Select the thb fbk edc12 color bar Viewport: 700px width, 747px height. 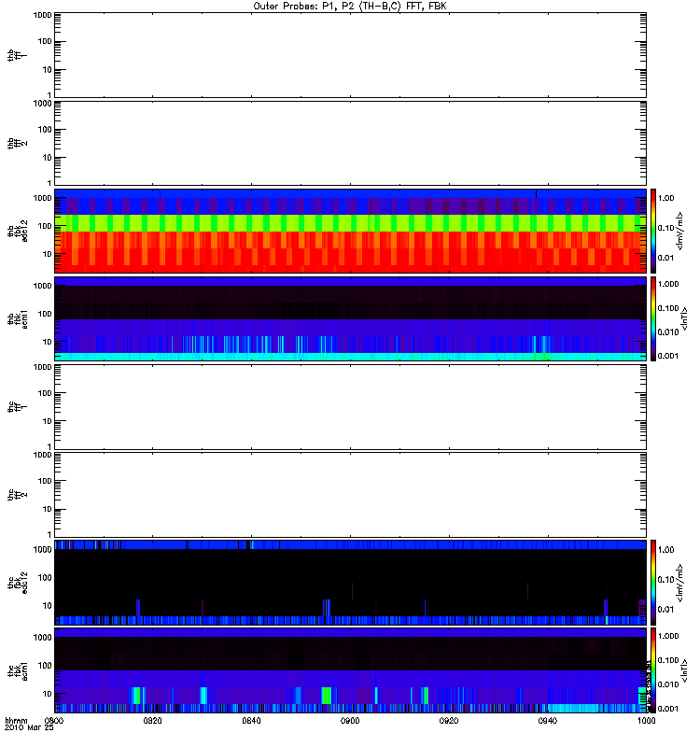coord(653,231)
